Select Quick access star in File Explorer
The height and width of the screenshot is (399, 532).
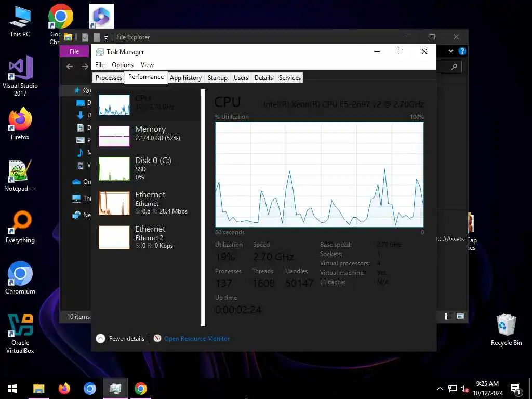click(77, 90)
